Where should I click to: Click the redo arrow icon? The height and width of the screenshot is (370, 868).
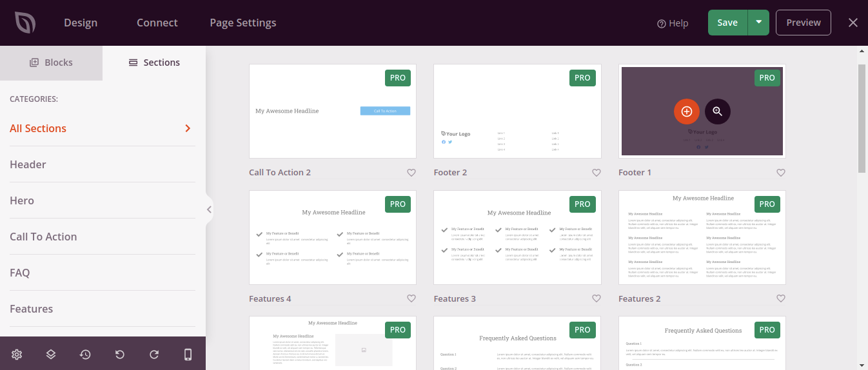153,355
